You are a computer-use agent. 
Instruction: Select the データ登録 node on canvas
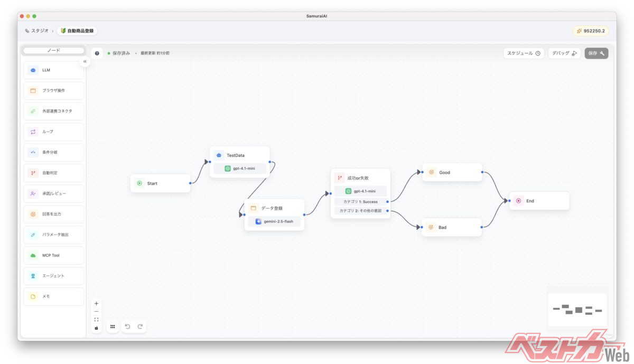(274, 209)
